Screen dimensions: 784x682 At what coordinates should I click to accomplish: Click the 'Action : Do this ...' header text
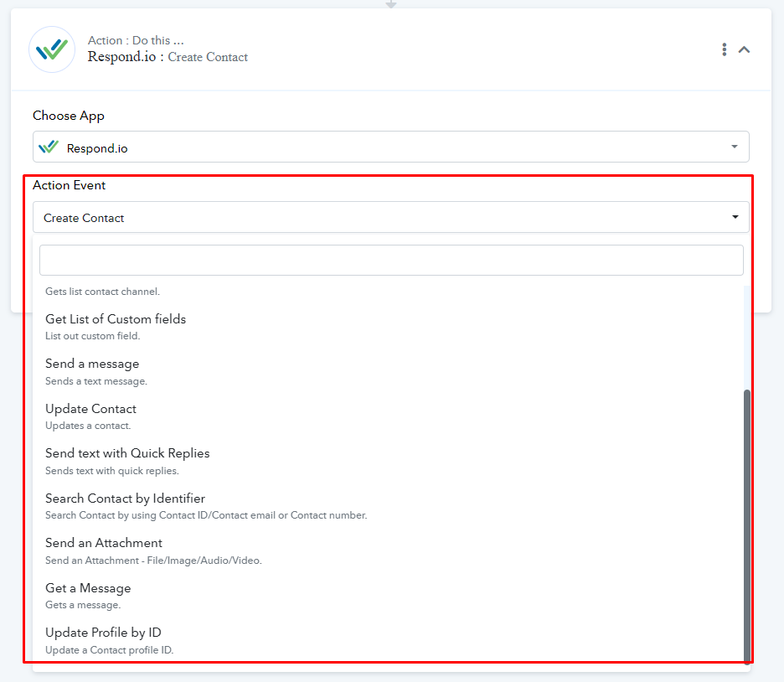136,40
